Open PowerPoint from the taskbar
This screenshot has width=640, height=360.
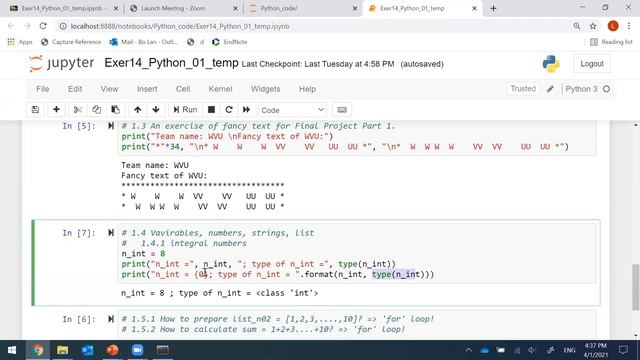(112, 350)
